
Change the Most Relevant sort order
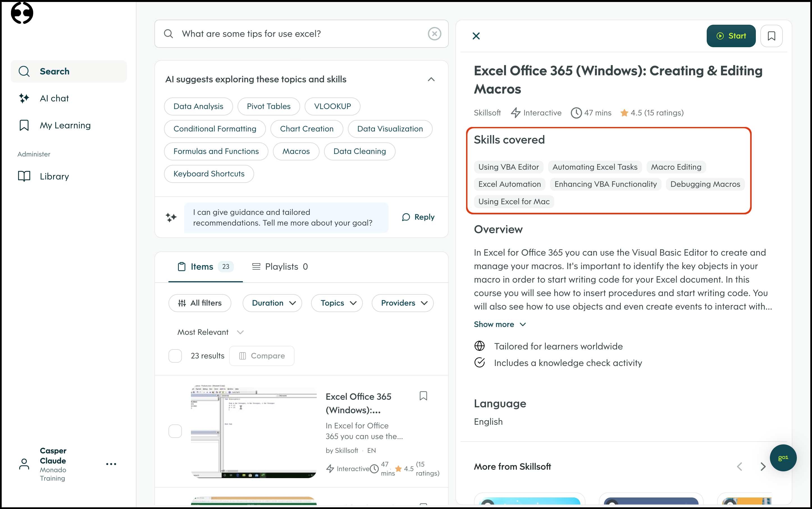[210, 332]
